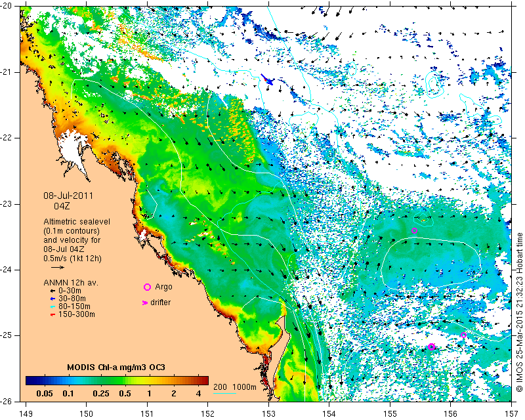Click the 'and velocity for' text
525x420 pixels.
pyautogui.click(x=72, y=240)
